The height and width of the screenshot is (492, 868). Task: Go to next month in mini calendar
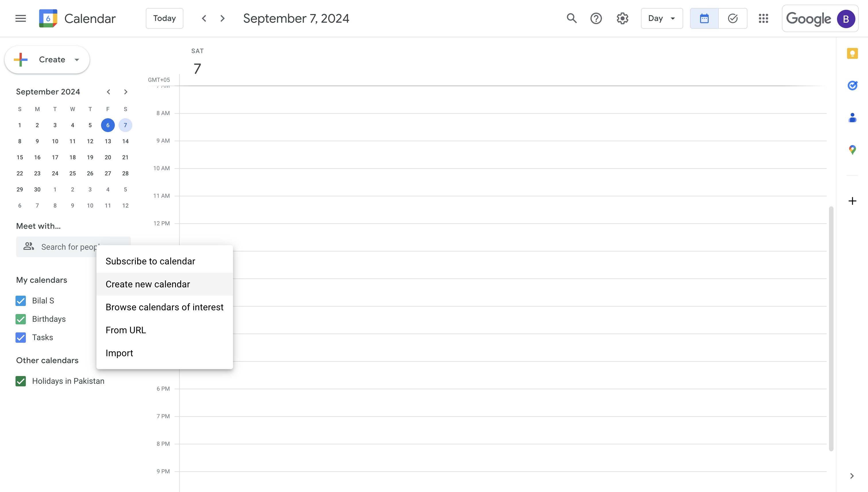pyautogui.click(x=126, y=92)
